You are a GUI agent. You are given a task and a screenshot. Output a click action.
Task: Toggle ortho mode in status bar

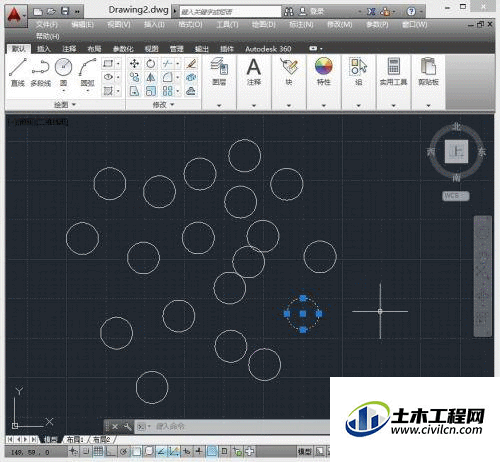point(110,452)
